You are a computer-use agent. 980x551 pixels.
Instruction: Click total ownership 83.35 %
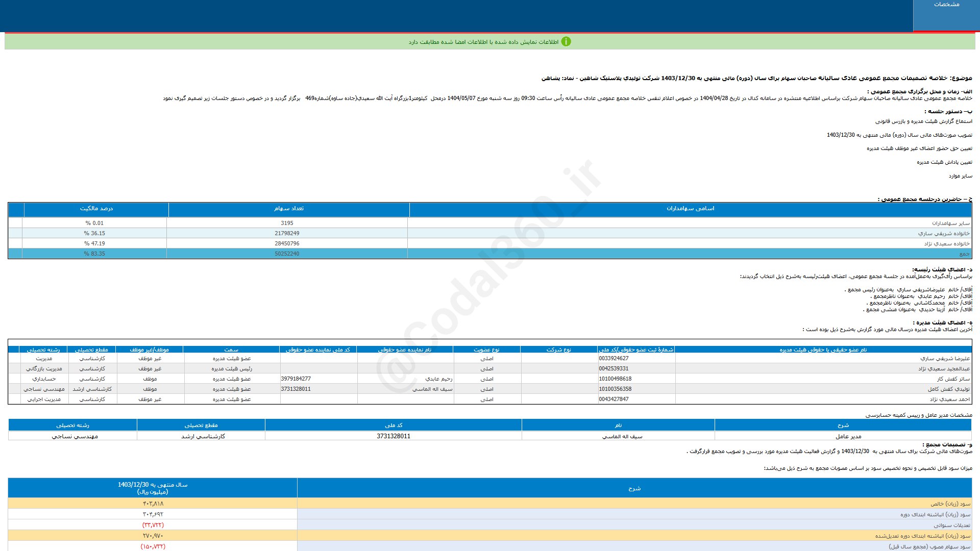tap(94, 254)
